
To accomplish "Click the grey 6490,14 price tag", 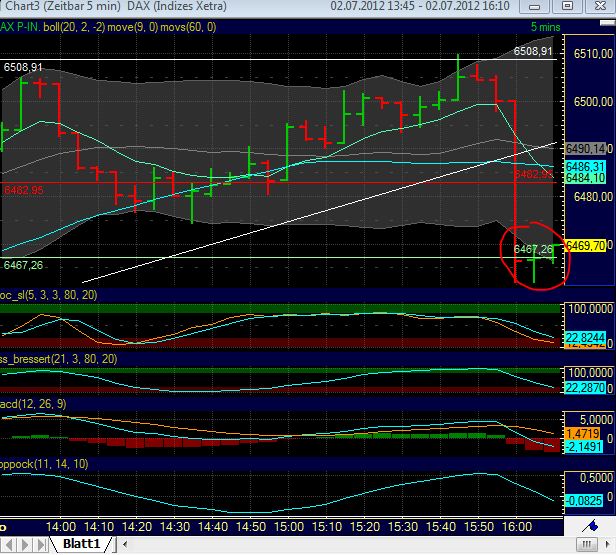I will click(585, 148).
